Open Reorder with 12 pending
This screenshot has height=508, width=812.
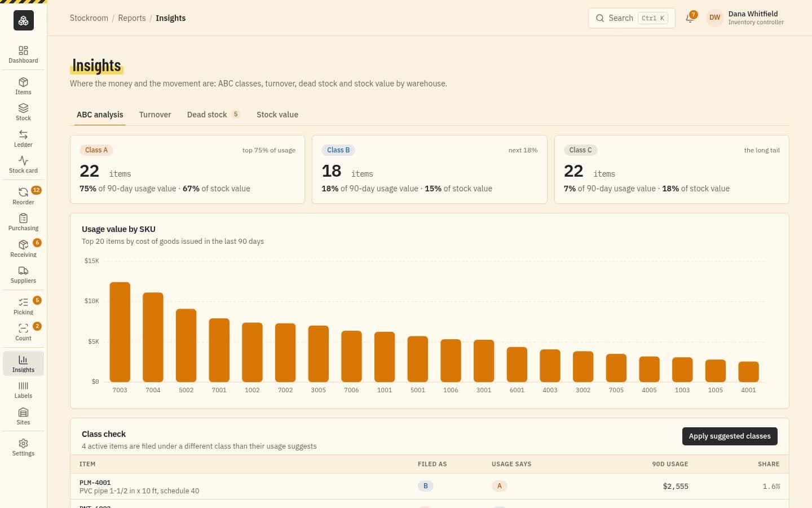pos(23,196)
